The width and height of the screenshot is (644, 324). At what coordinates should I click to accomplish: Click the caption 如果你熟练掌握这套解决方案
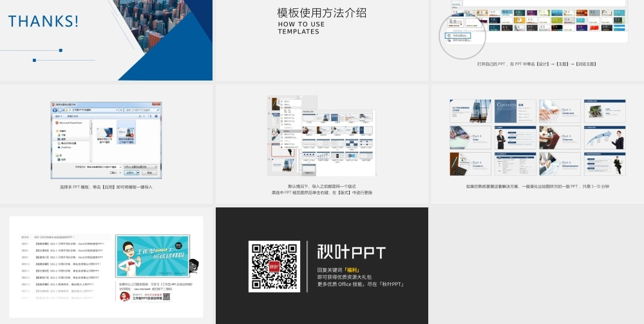(x=537, y=186)
